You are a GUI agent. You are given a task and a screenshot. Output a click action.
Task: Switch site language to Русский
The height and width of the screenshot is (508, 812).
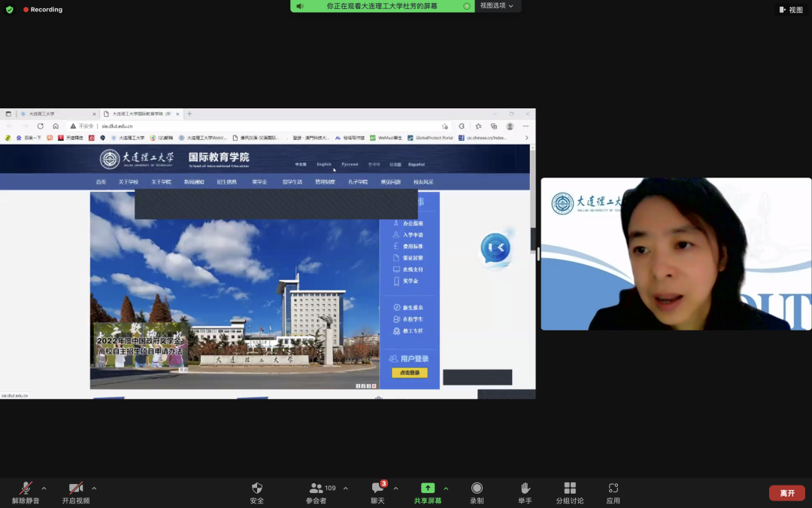(350, 164)
